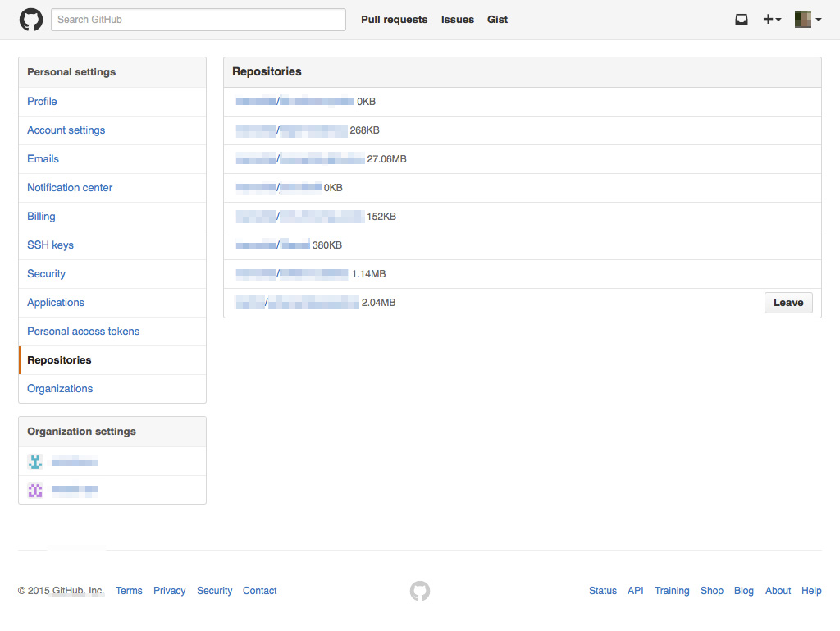Open the notifications inbox icon

(742, 18)
